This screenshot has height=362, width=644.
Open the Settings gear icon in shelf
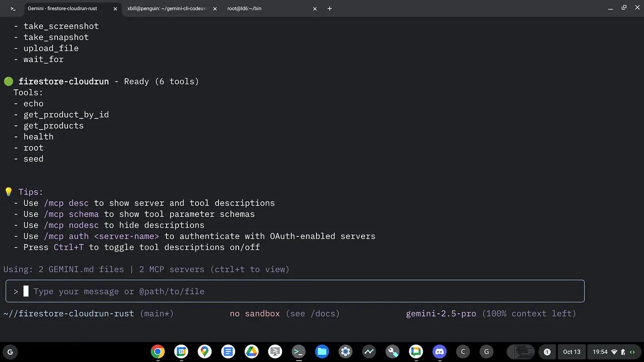tap(345, 352)
